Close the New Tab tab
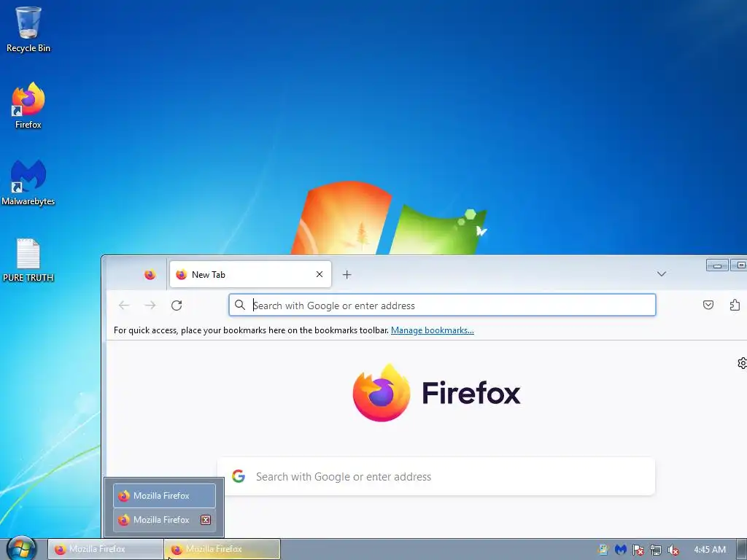This screenshot has height=560, width=747. (320, 274)
